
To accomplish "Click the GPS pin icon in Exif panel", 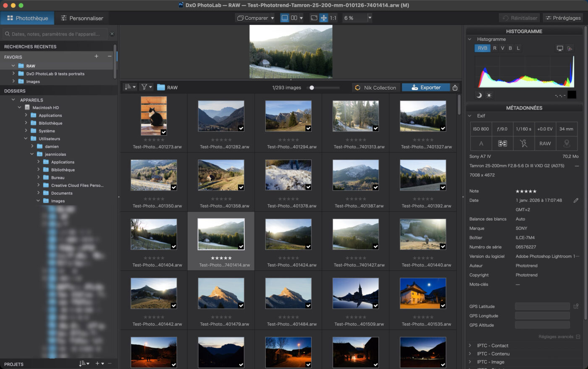I will click(567, 143).
